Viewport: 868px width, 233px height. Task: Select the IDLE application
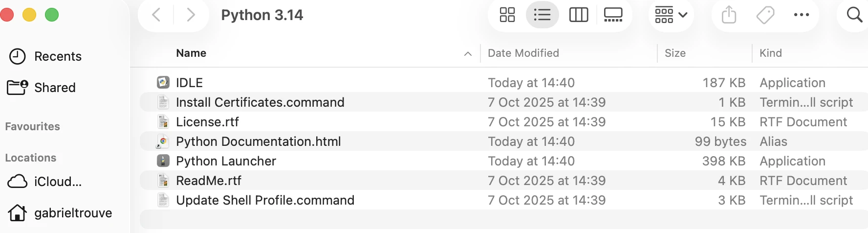(189, 83)
